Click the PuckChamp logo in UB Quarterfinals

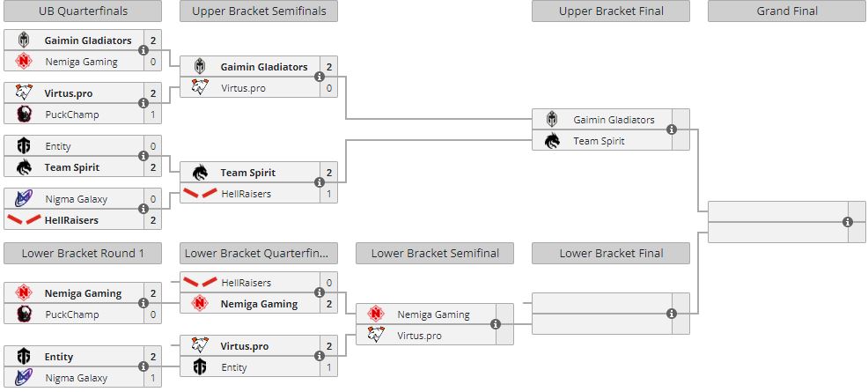click(24, 115)
